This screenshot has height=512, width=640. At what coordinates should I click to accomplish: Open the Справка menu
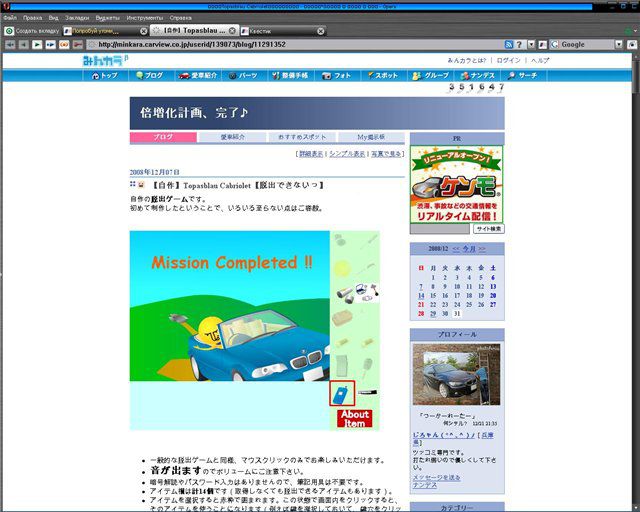[180, 18]
